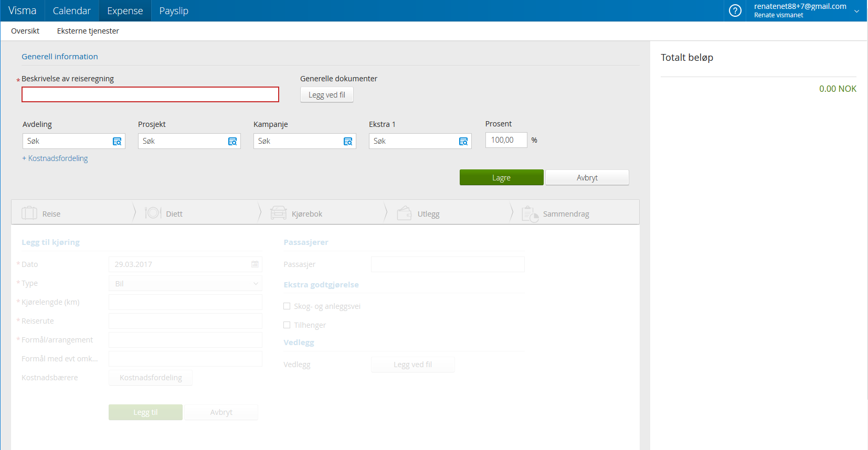
Task: Click the Reise suitcase icon
Action: 29,213
